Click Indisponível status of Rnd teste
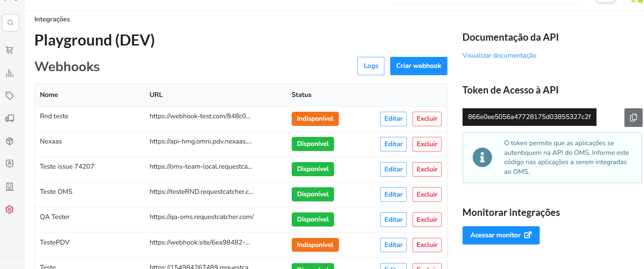Screen dimensions: 644x269 click(x=315, y=119)
